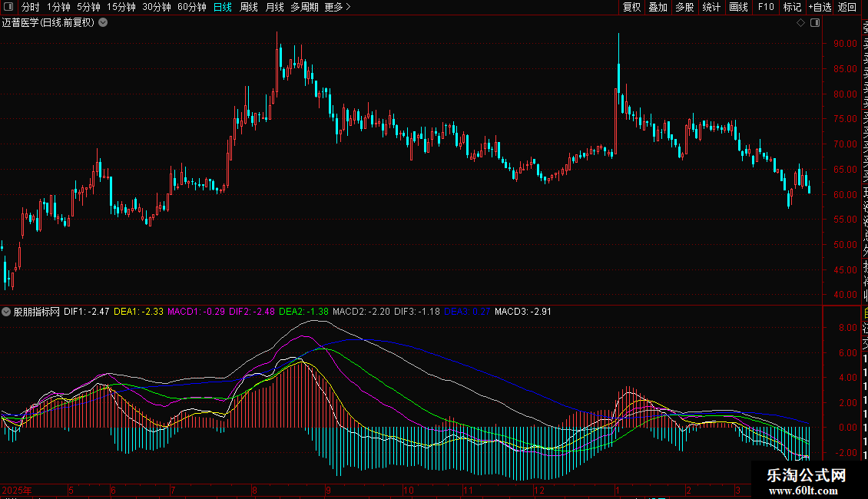This screenshot has width=868, height=499.
Task: Click the 返回 back button
Action: (847, 8)
